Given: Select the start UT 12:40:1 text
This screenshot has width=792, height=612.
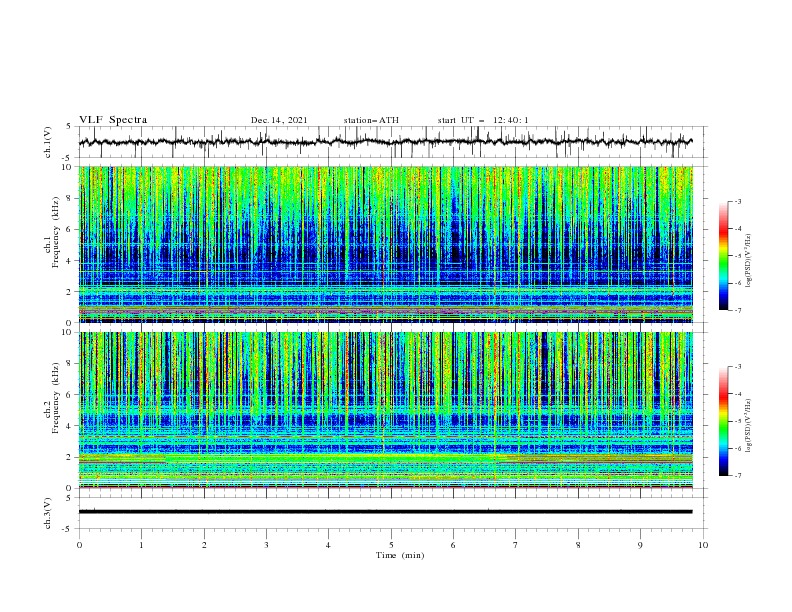Looking at the screenshot, I should click(x=483, y=120).
